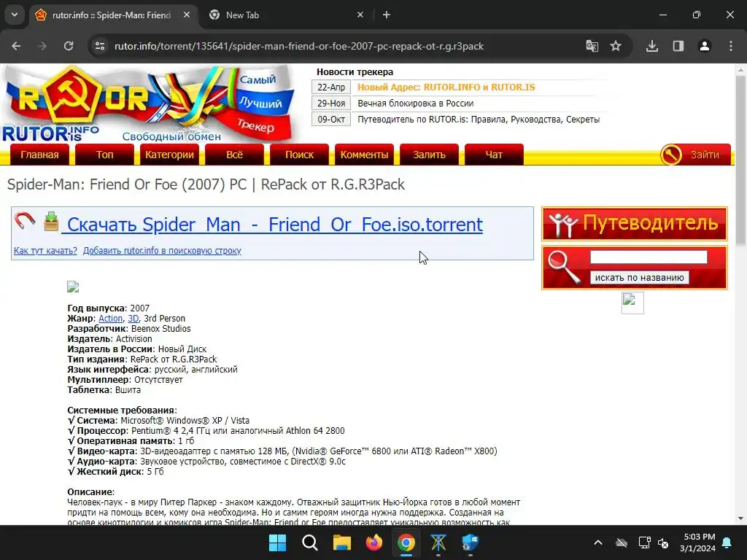Viewport: 747px width, 560px height.
Task: Focus the search by name input field
Action: tap(649, 257)
